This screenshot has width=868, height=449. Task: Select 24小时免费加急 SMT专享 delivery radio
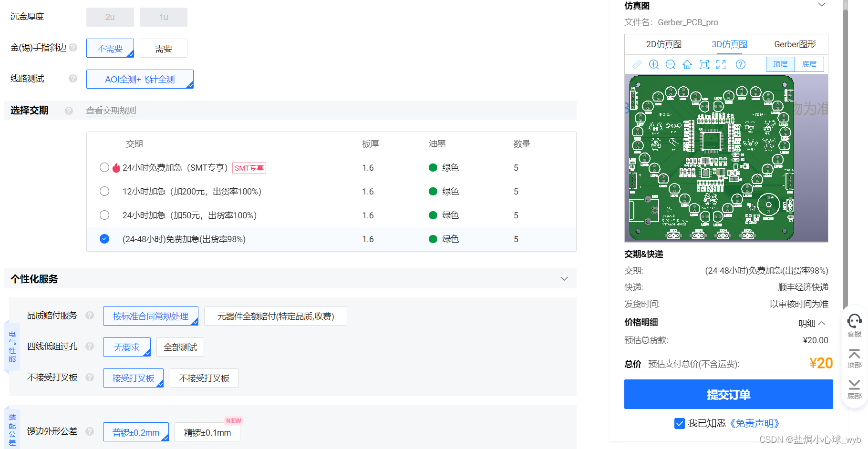pos(104,167)
